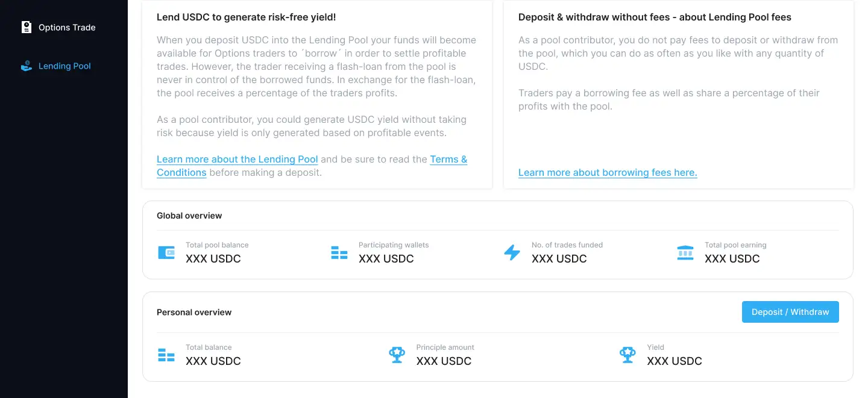The height and width of the screenshot is (398, 868).
Task: Click the Personal overview heading
Action: coord(194,312)
